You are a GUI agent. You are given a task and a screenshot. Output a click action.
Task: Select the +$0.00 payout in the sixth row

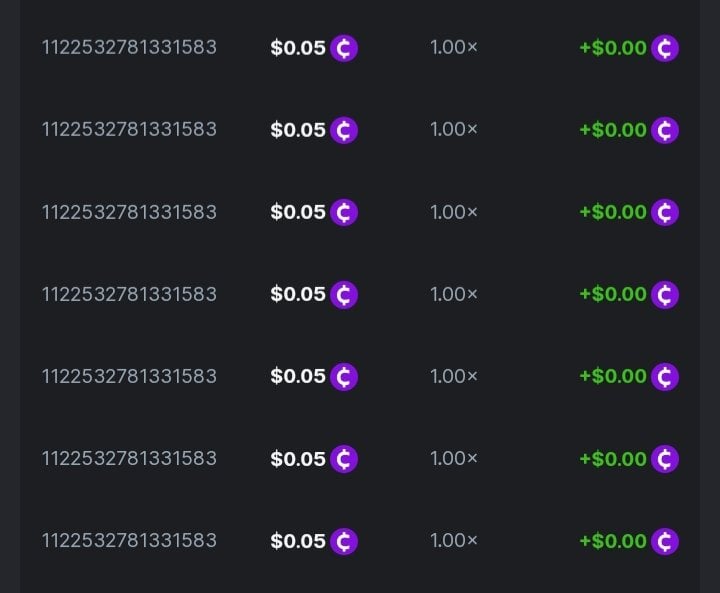click(613, 459)
